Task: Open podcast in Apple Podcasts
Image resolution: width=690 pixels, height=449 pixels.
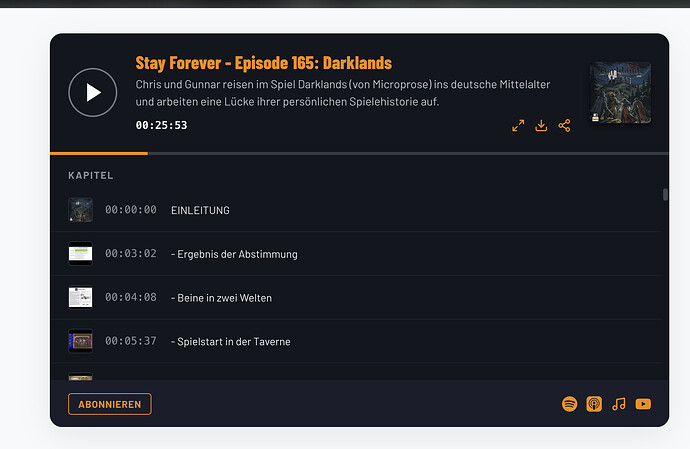Action: [594, 404]
